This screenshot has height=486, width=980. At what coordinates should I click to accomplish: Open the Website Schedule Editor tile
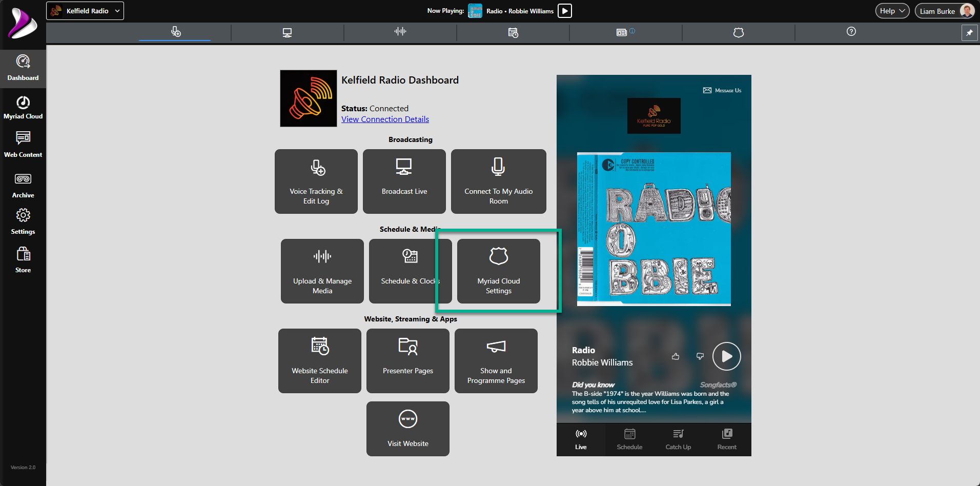[320, 361]
